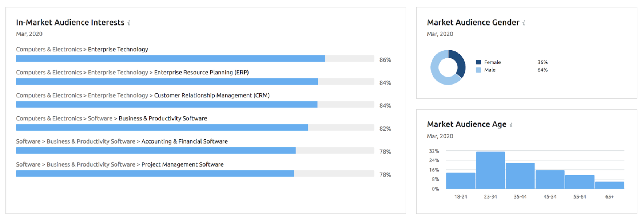Click the 25-34 age bar
This screenshot has width=644, height=223.
(x=490, y=170)
